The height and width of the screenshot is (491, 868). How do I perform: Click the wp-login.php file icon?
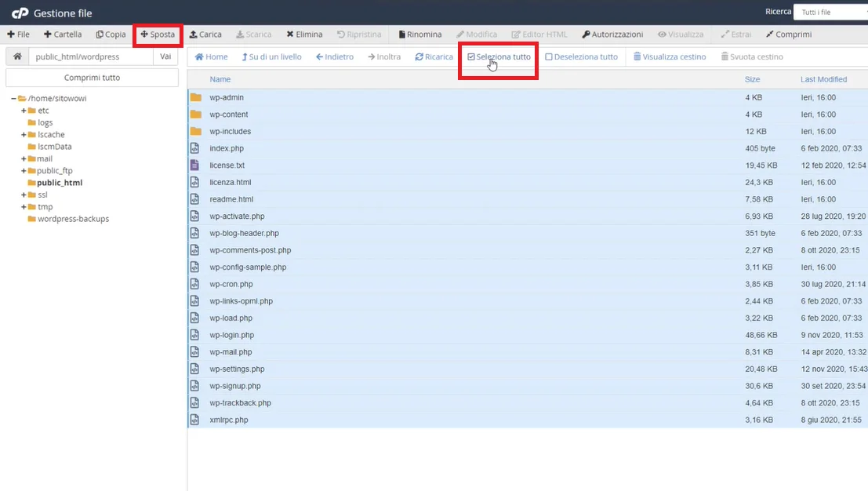195,335
